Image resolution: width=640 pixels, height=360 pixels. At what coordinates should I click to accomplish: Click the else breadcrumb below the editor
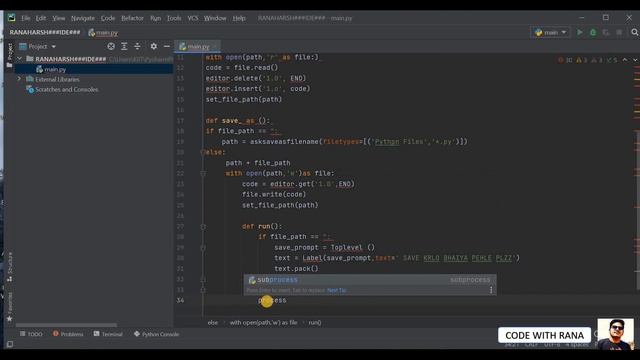212,322
